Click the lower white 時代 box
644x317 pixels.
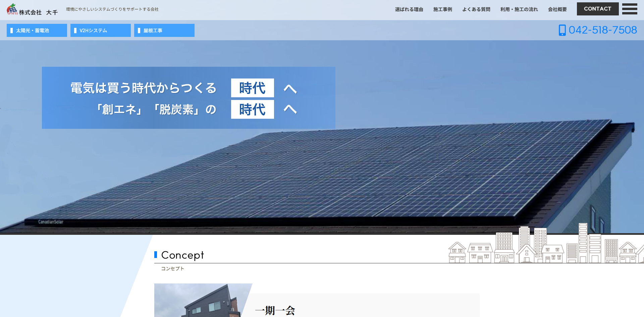pos(253,109)
